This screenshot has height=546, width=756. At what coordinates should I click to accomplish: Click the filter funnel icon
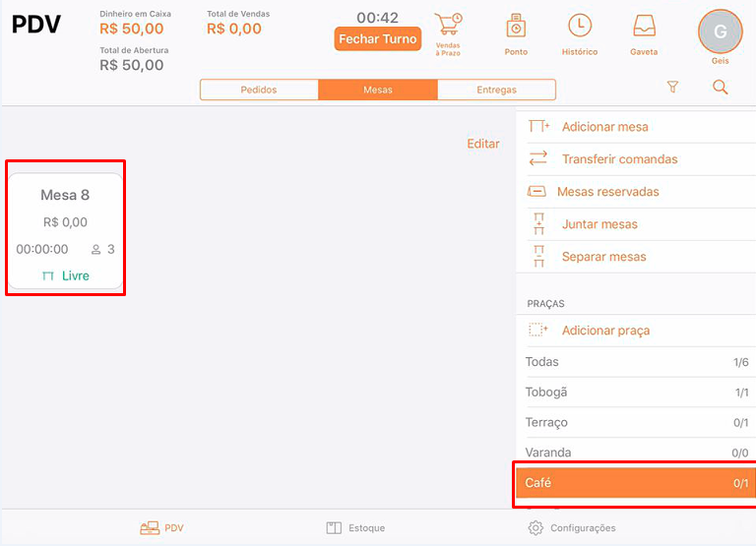(x=672, y=87)
